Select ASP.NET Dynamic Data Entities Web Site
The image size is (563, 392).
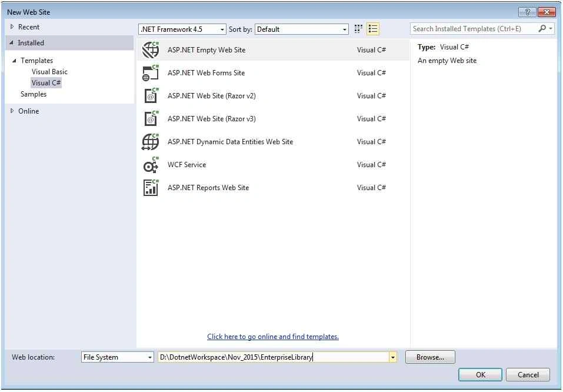tap(230, 142)
